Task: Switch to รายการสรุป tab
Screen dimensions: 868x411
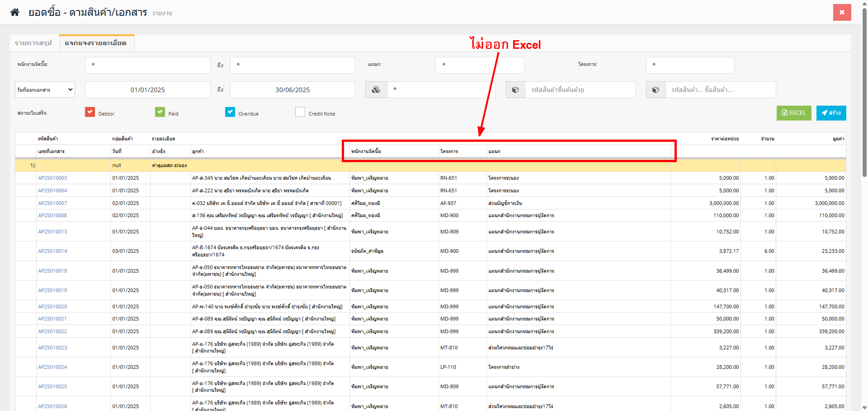Action: tap(33, 43)
